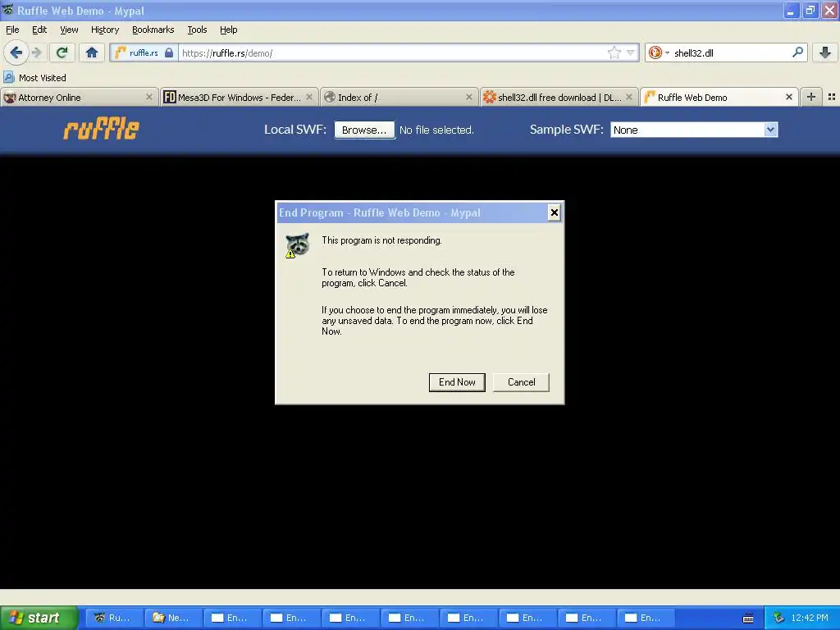
Task: Close the Index of / tab
Action: [468, 97]
